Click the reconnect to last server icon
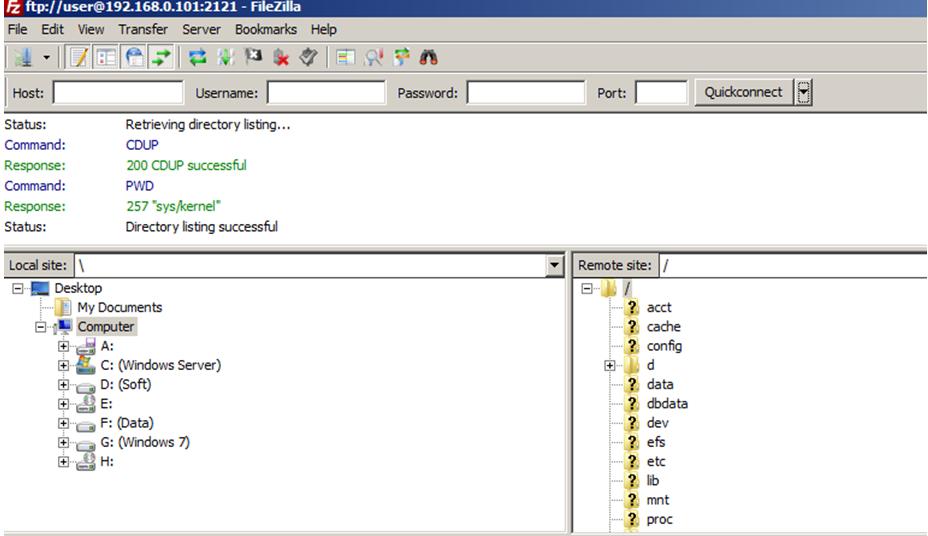This screenshot has height=536, width=928. (x=308, y=57)
